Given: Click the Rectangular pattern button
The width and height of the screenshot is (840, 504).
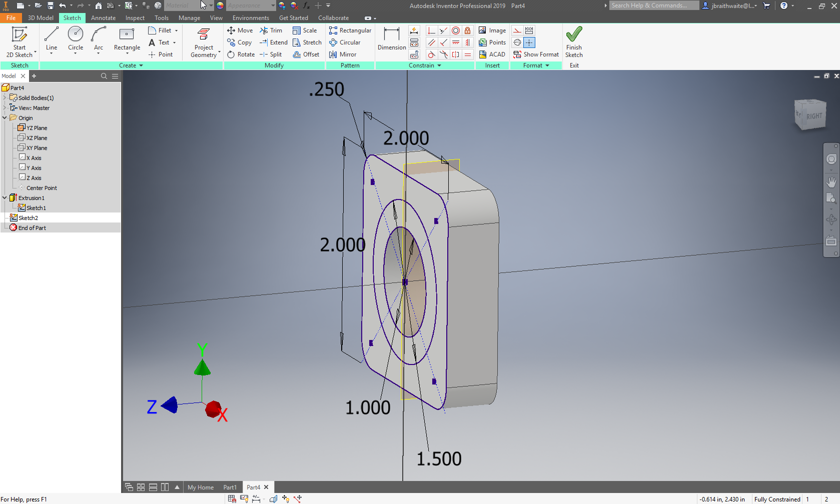Looking at the screenshot, I should coord(350,30).
